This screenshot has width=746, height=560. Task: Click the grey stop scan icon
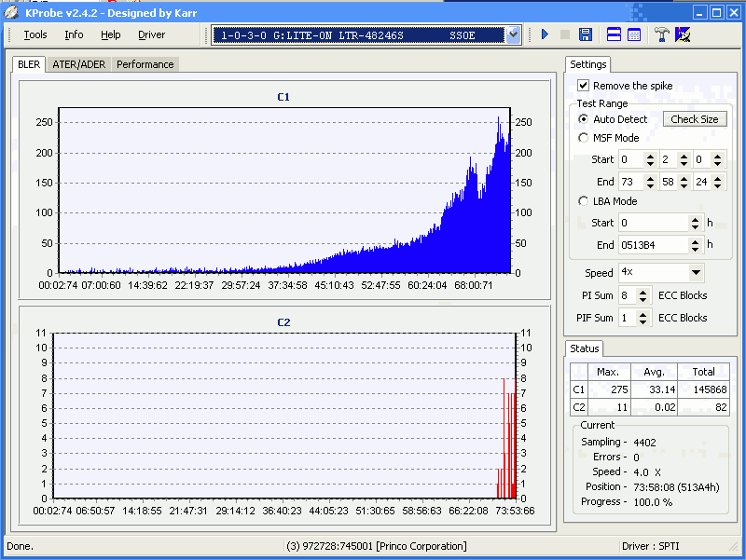(565, 34)
